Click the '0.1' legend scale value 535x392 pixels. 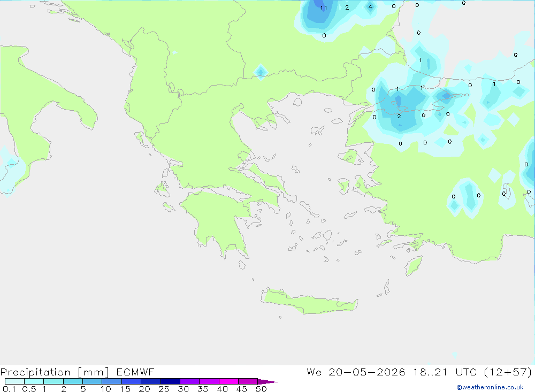pos(9,389)
